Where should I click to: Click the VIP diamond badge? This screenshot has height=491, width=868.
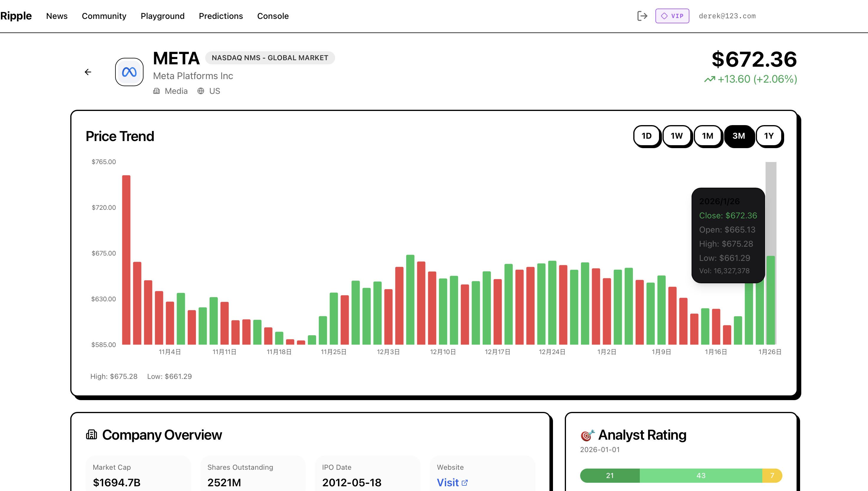(x=672, y=16)
